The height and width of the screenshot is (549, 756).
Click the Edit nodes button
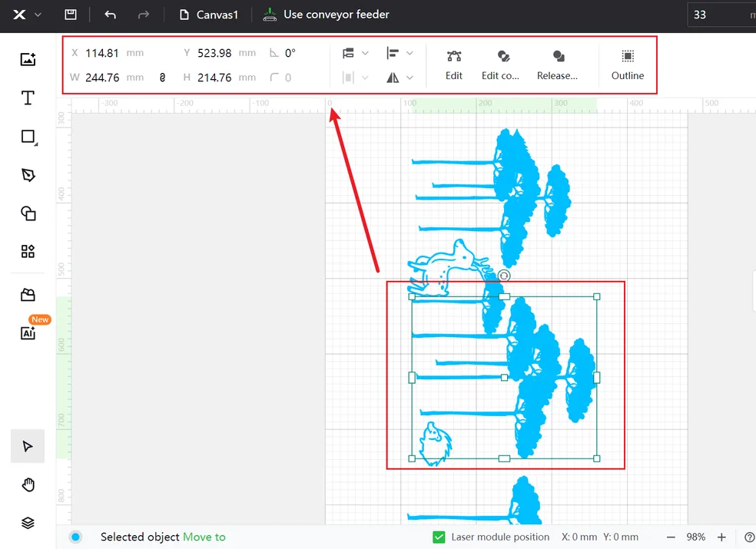tap(454, 65)
